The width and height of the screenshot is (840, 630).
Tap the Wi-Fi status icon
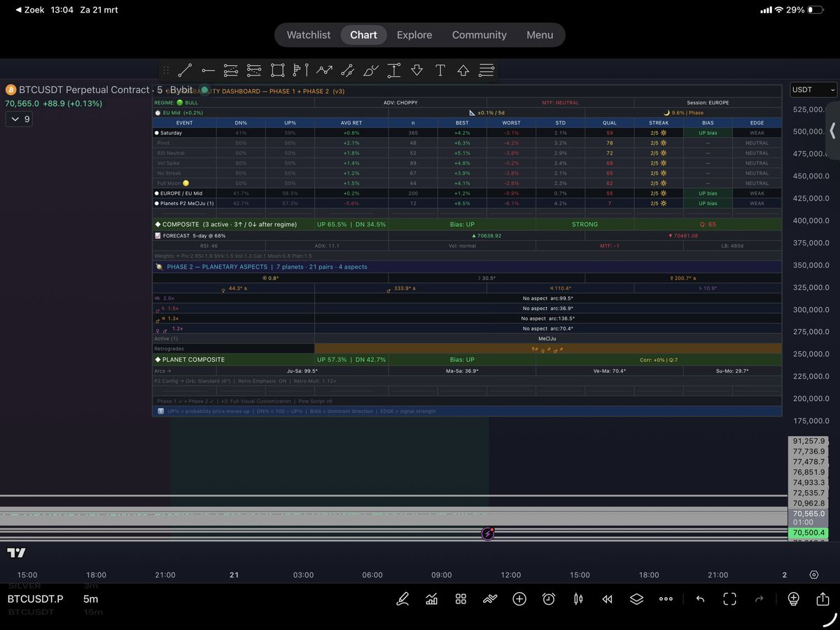[778, 10]
